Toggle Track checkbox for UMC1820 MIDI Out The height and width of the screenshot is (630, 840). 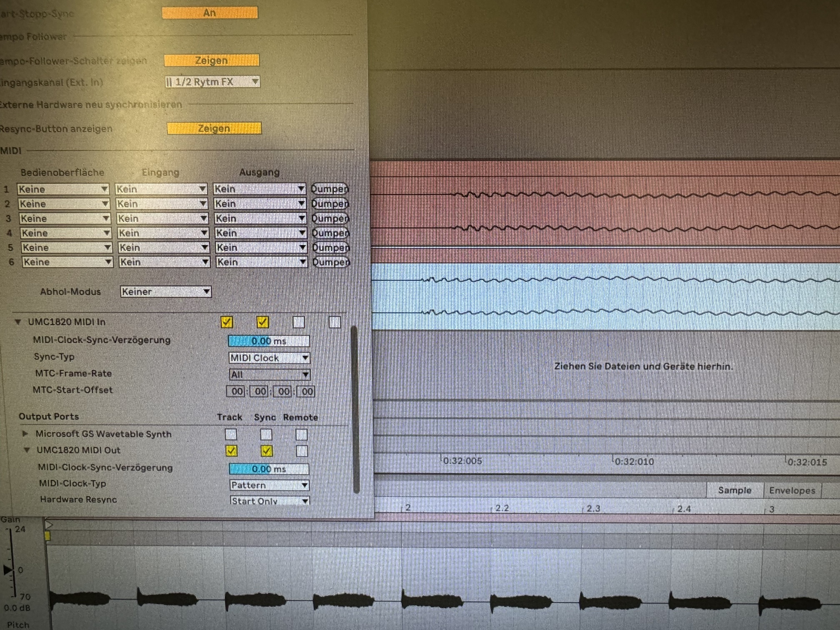(x=231, y=451)
